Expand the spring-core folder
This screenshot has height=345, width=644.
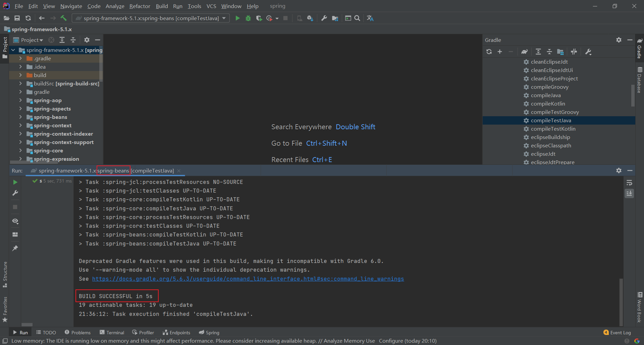20,150
